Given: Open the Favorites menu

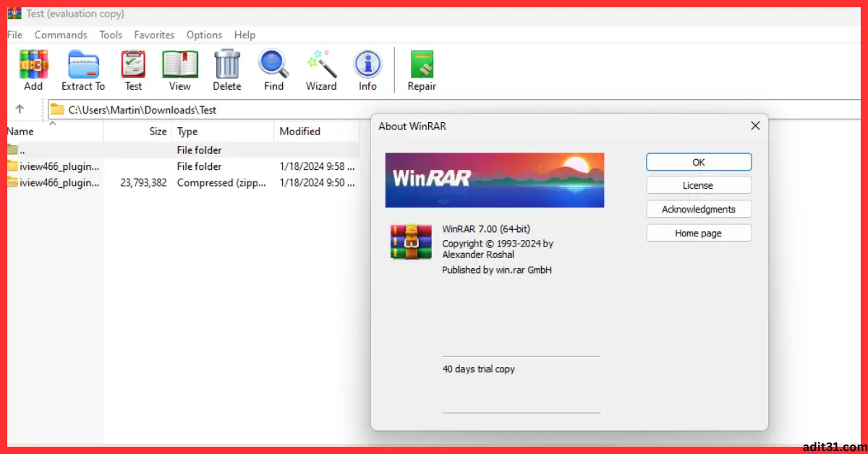Looking at the screenshot, I should tap(154, 35).
